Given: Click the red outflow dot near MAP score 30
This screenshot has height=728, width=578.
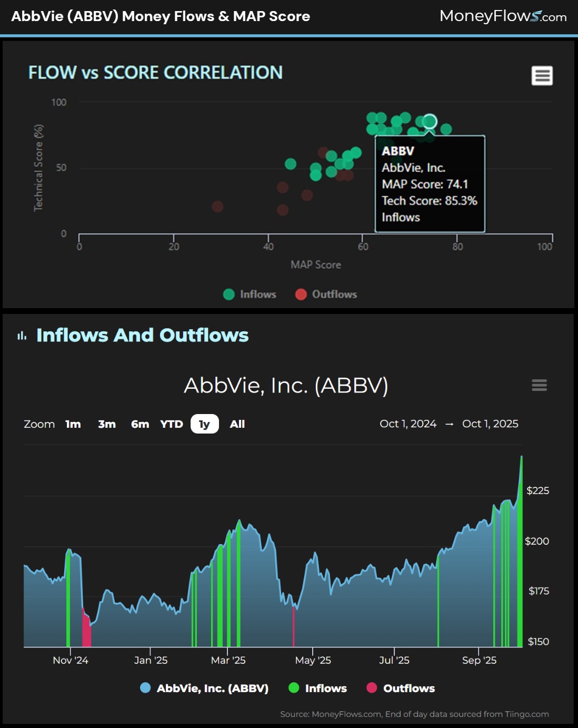Looking at the screenshot, I should coord(217,206).
